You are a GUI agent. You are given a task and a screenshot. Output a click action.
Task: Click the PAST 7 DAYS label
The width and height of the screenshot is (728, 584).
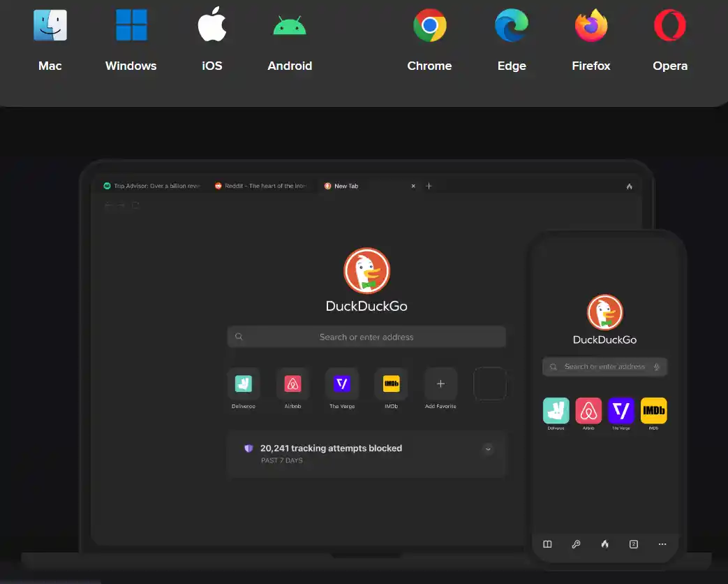tap(282, 460)
